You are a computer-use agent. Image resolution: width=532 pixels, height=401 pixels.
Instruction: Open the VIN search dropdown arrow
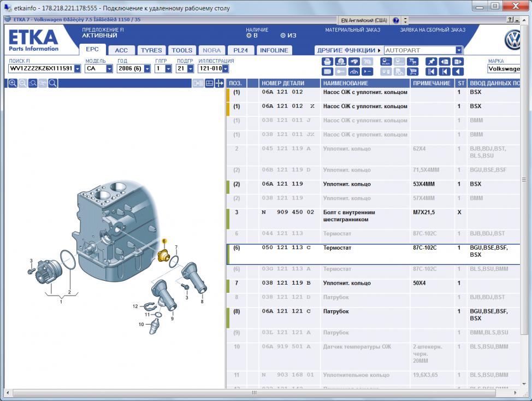tap(78, 68)
